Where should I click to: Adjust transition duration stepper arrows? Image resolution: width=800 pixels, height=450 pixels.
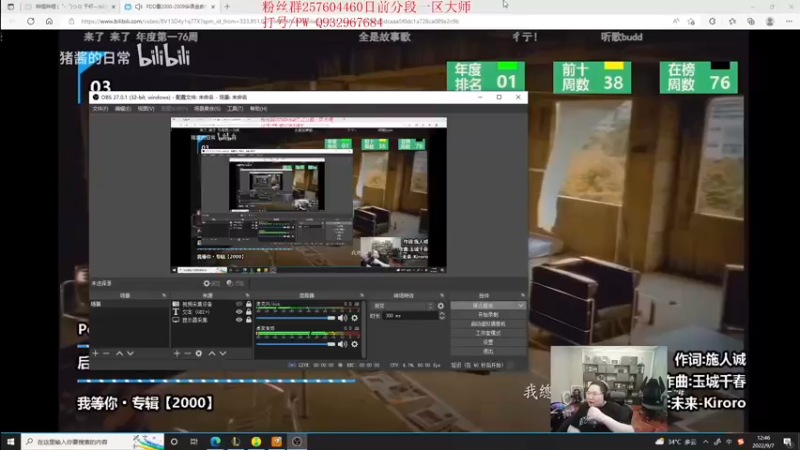[442, 316]
